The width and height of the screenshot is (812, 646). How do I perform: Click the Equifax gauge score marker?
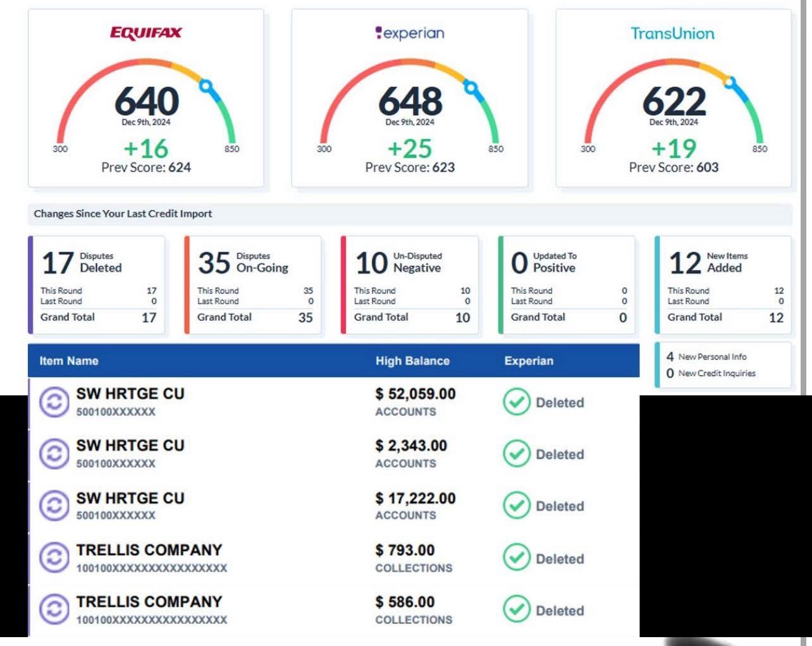coord(205,85)
